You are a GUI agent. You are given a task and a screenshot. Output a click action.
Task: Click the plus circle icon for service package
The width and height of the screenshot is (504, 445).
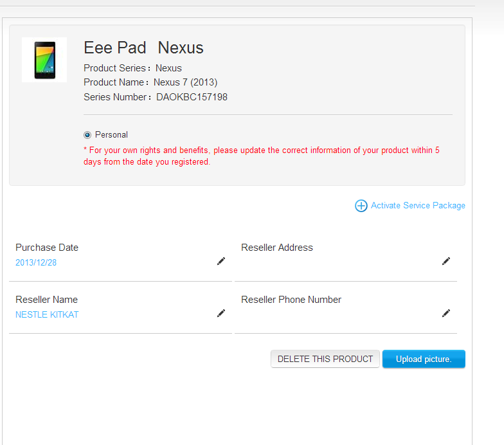point(361,206)
